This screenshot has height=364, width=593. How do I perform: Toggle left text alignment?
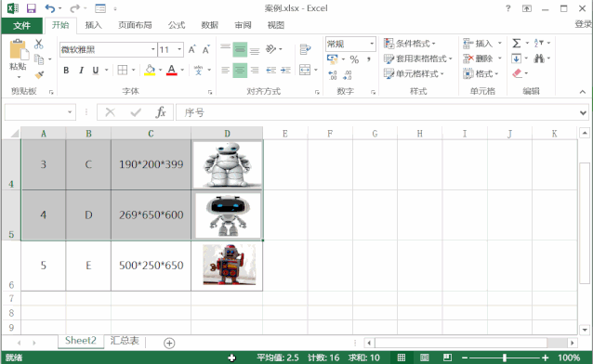coord(225,71)
